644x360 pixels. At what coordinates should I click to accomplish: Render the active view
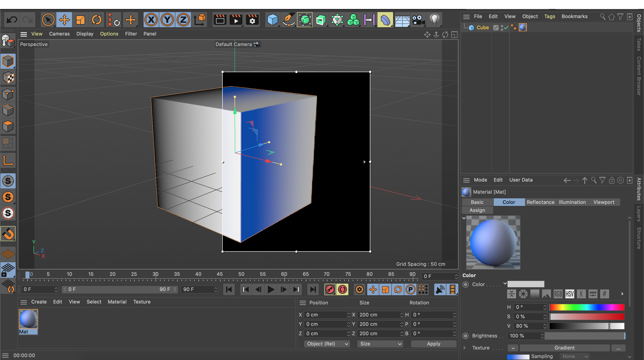coord(220,19)
